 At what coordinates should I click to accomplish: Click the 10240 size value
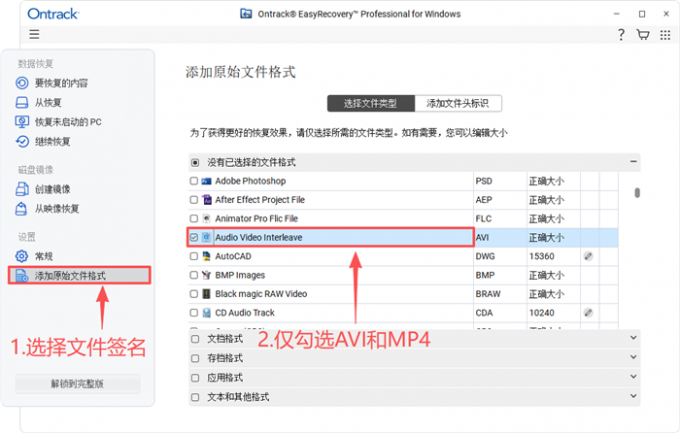541,313
